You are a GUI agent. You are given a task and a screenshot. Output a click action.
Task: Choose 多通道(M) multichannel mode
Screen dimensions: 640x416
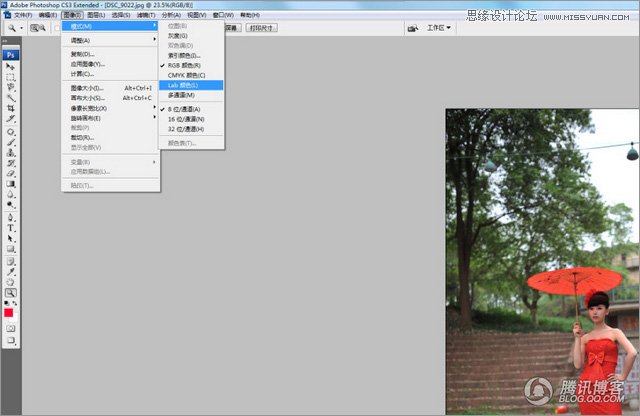(191, 95)
